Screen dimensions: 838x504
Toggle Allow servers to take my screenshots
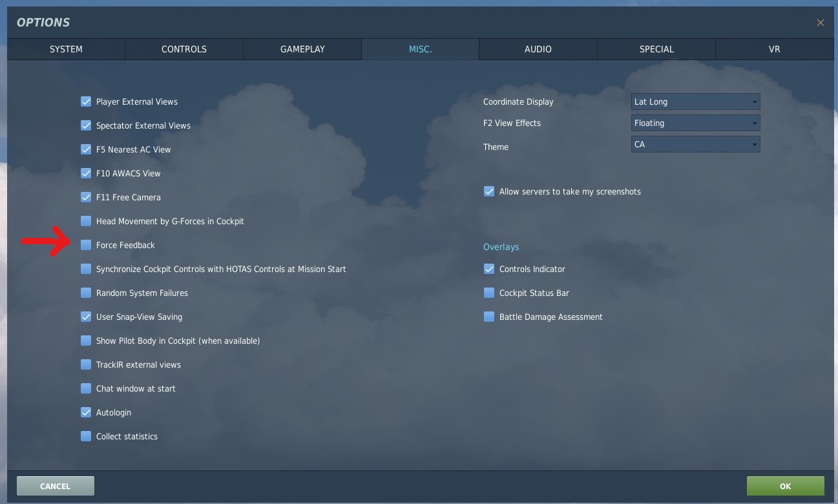pos(489,191)
